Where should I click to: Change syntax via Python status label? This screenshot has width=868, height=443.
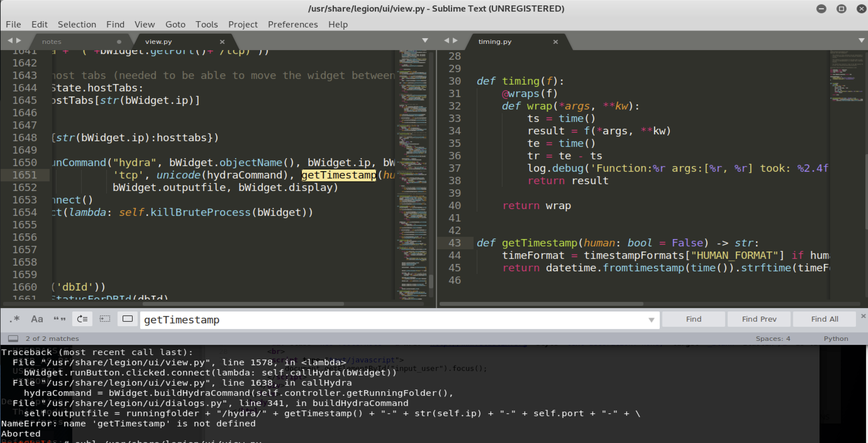pos(836,339)
